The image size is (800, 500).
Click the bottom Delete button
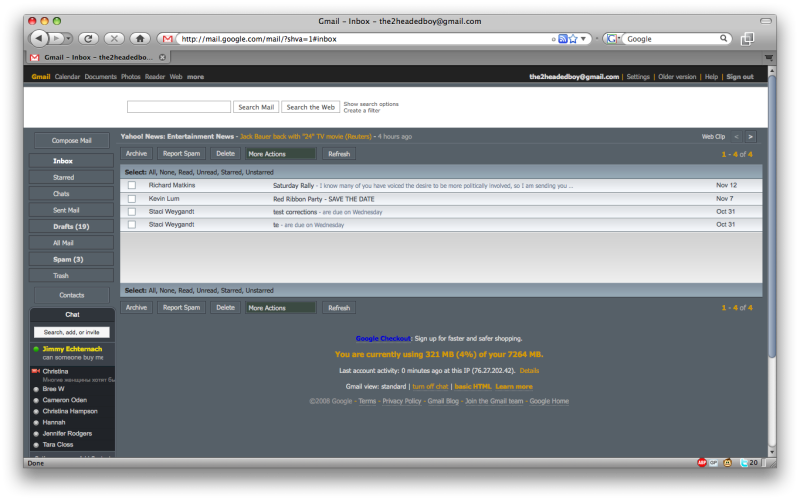226,308
